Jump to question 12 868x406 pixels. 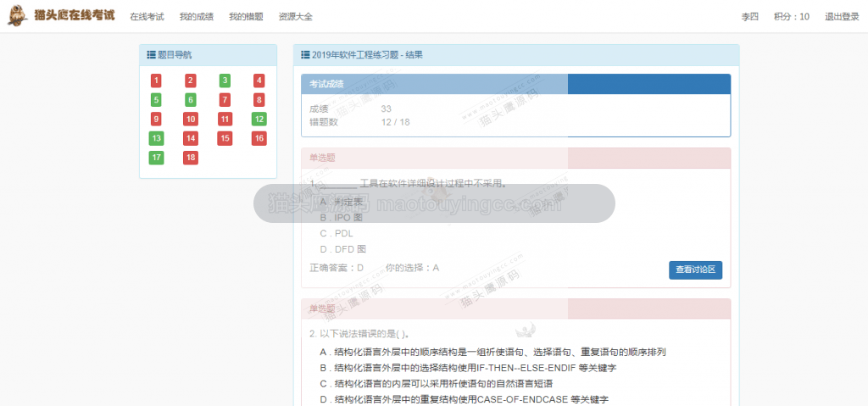coord(259,119)
